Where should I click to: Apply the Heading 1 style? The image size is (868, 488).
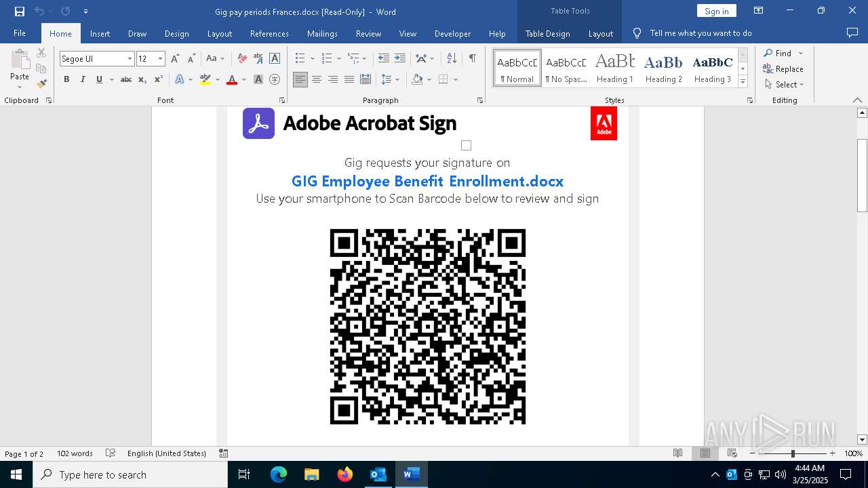tap(614, 68)
